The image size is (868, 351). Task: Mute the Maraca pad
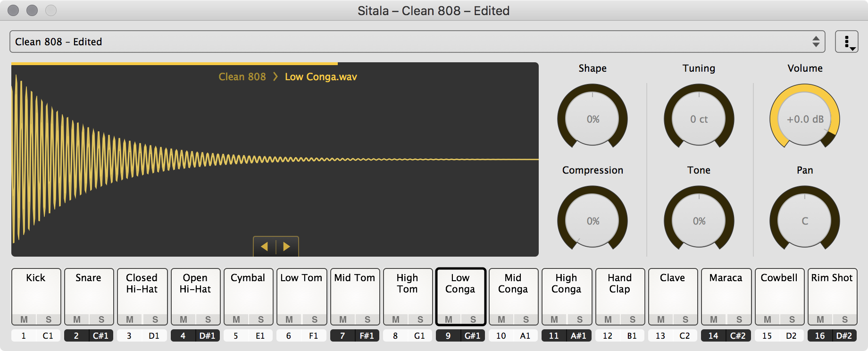(x=714, y=319)
